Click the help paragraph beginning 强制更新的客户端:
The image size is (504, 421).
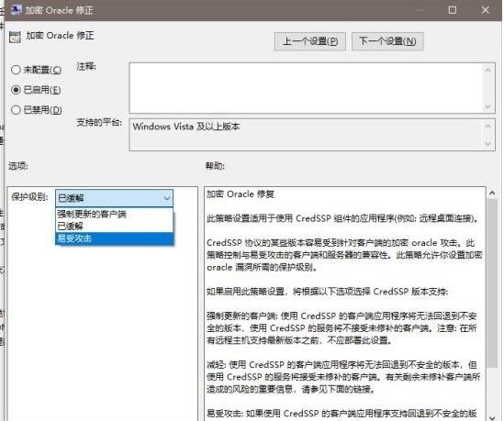(x=342, y=327)
